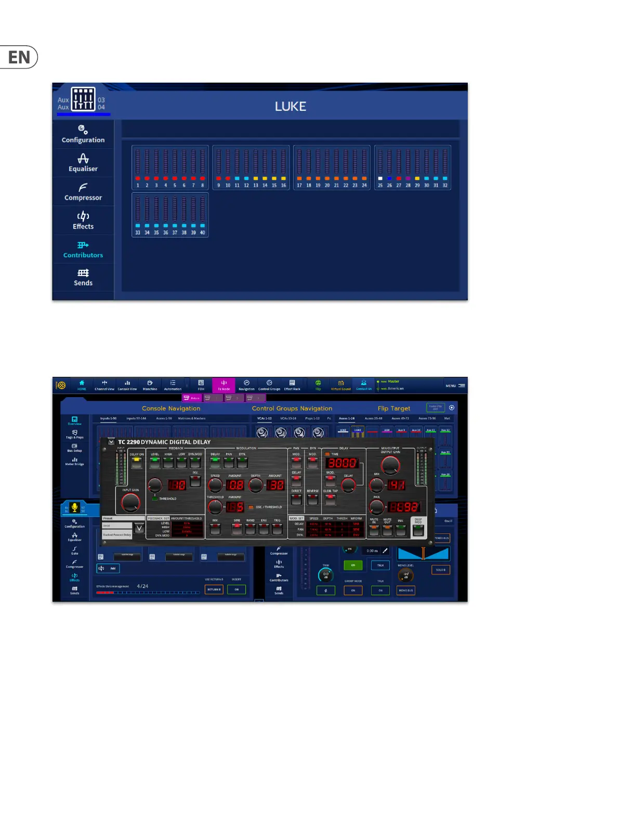Open Sends in the LUKE panel sidebar

(83, 278)
